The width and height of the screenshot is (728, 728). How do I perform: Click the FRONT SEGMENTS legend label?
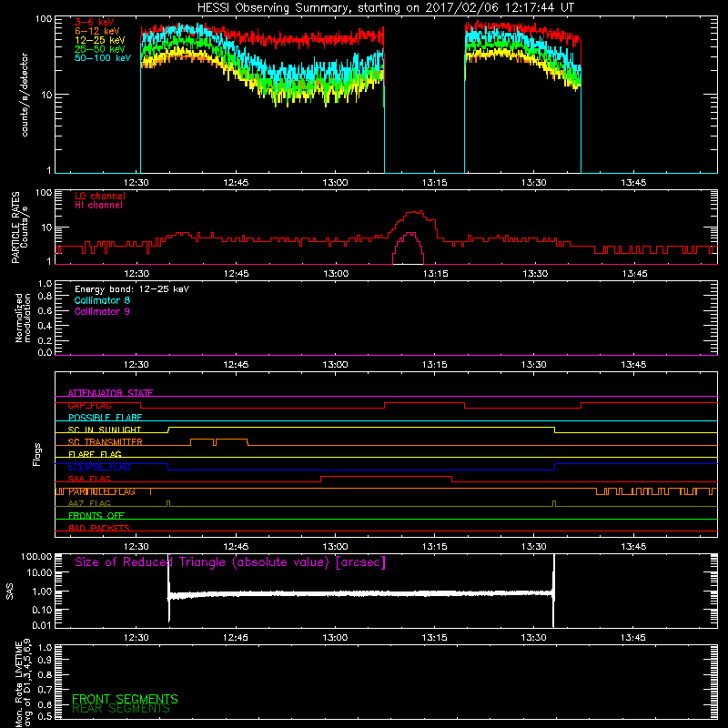125,699
